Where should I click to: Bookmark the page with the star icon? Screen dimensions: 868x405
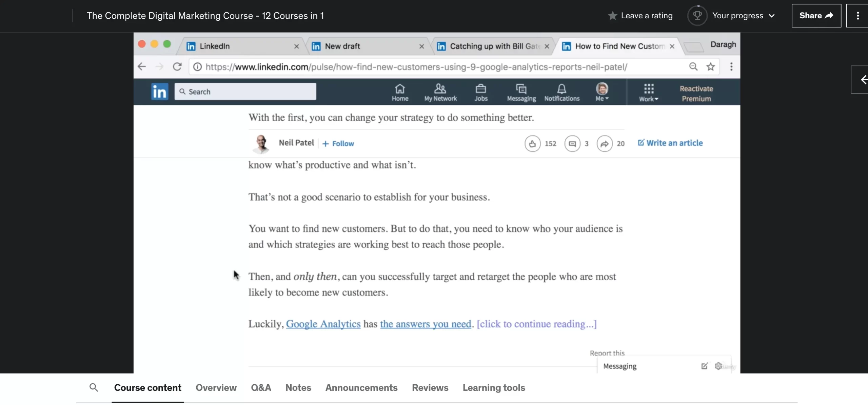click(710, 67)
